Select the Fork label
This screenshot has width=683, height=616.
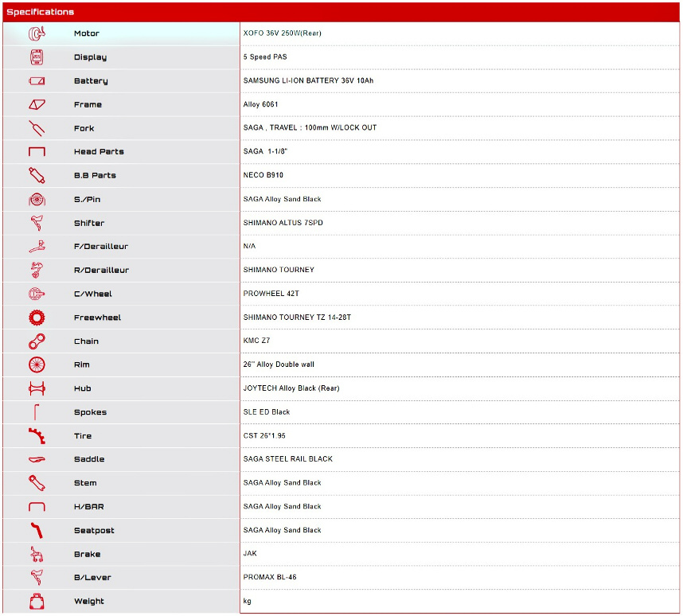[84, 128]
